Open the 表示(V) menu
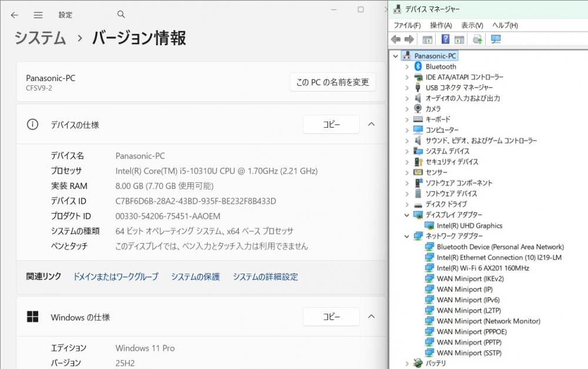The width and height of the screenshot is (588, 369). pos(472,25)
